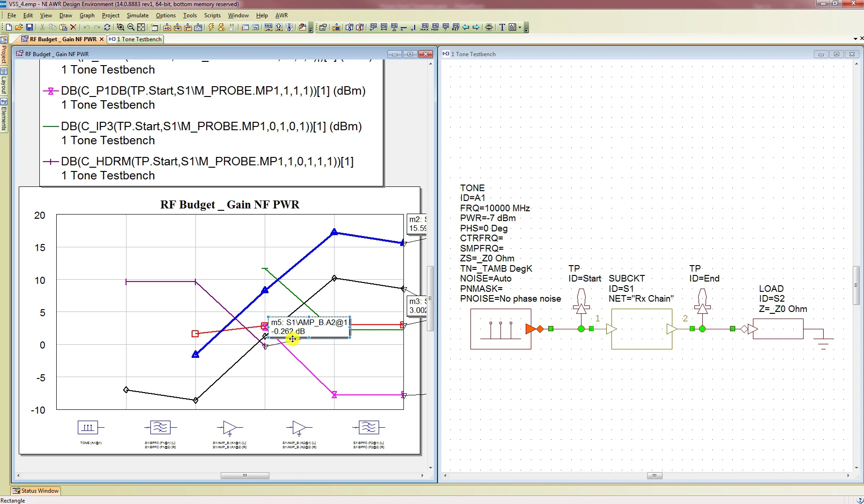Select the Text annotation tool
Screen dimensions: 864x504
click(x=501, y=27)
